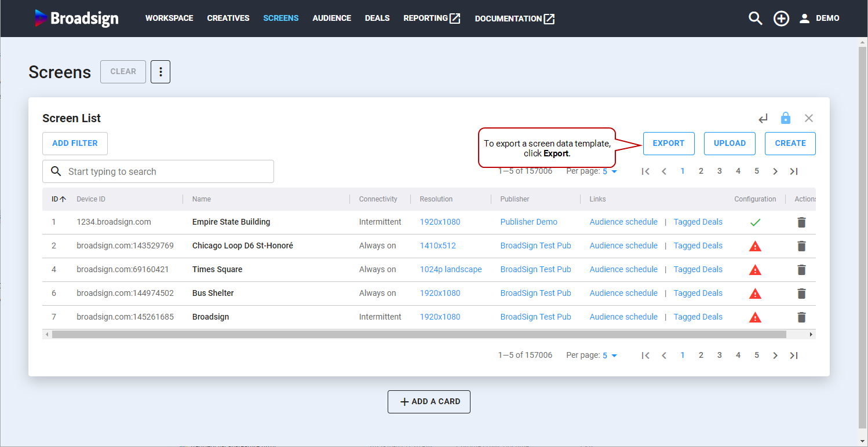The image size is (868, 447).
Task: Go to next page in bottom pagination
Action: click(775, 356)
